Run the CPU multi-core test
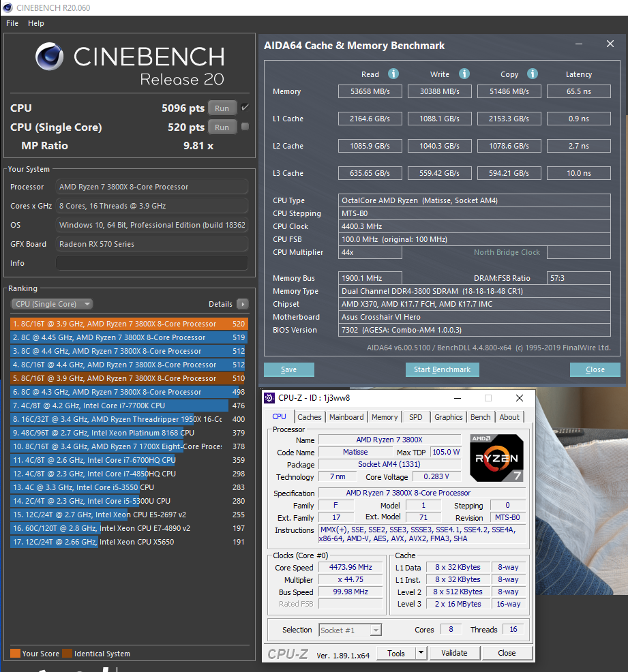This screenshot has height=672, width=628. pos(222,108)
